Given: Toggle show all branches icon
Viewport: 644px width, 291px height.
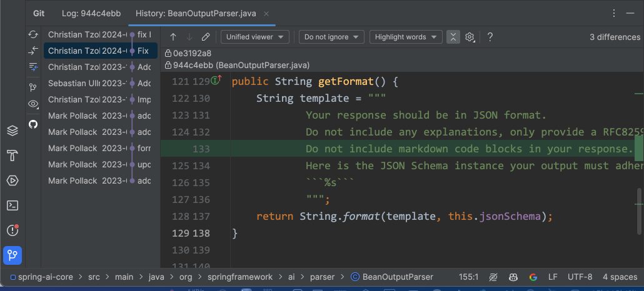Looking at the screenshot, I should tap(33, 87).
